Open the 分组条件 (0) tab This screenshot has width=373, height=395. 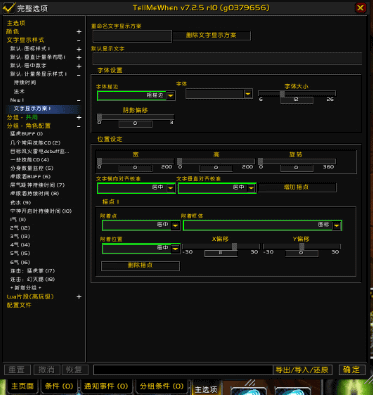coord(162,386)
